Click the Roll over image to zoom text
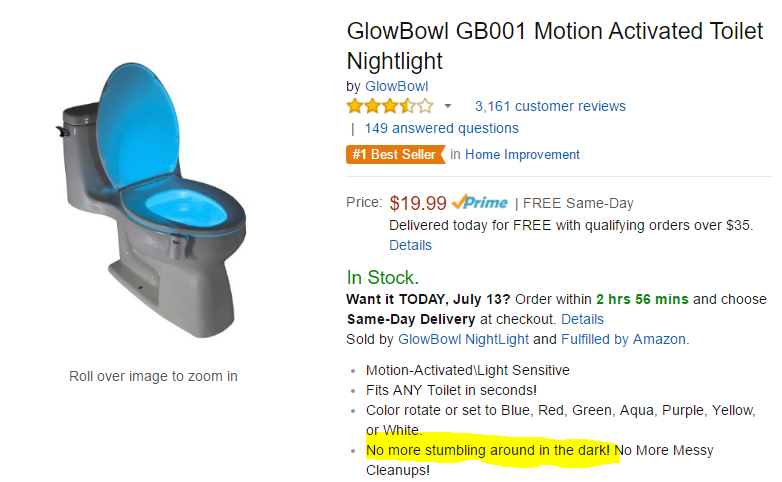This screenshot has height=482, width=782. tap(153, 376)
